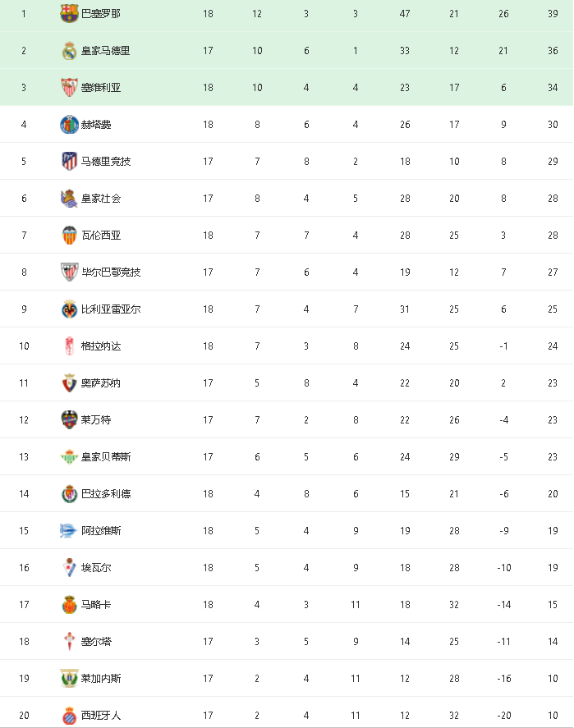The width and height of the screenshot is (574, 728).
Task: Select the Getafe crest in row 4
Action: (69, 125)
